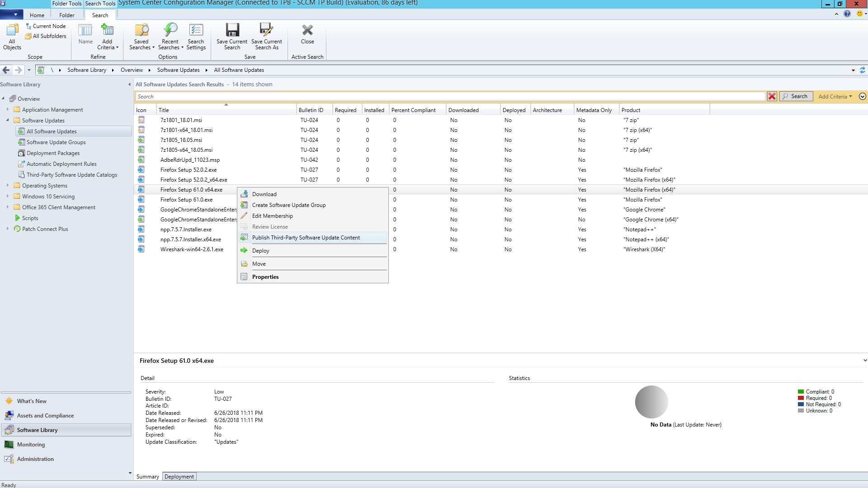The width and height of the screenshot is (868, 488).
Task: Open the Add Criteria dropdown beside Search
Action: tap(835, 96)
